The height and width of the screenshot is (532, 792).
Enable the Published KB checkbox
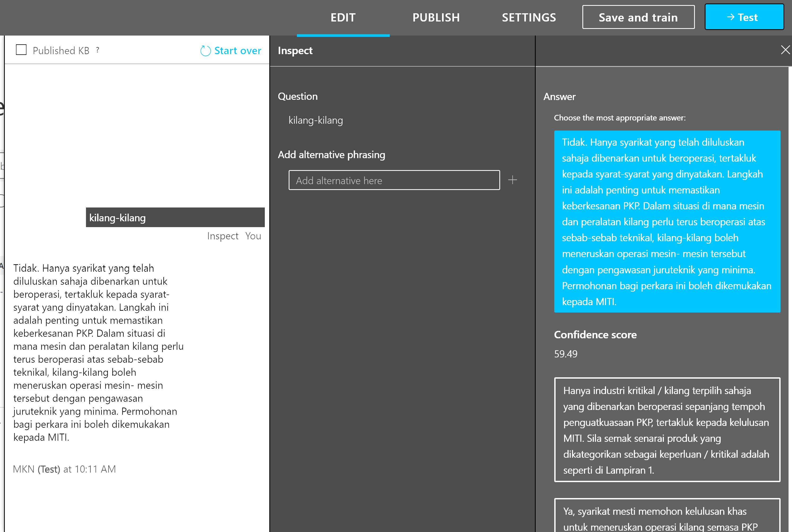click(21, 50)
